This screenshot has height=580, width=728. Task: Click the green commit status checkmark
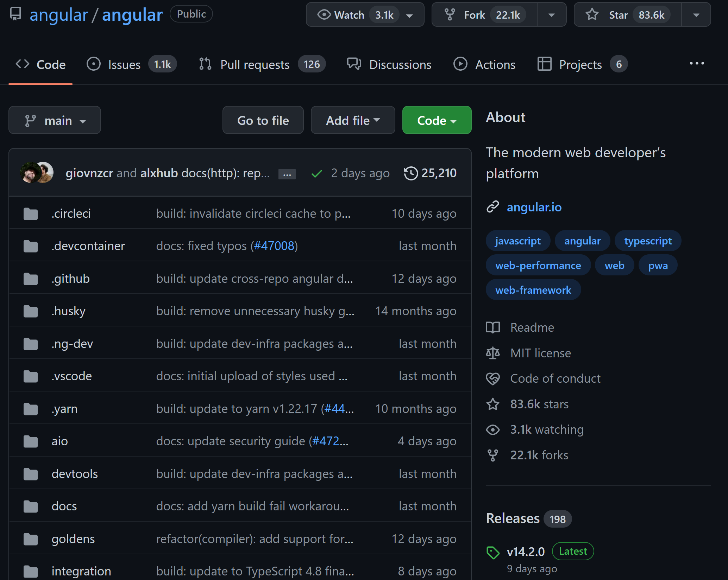coord(316,173)
